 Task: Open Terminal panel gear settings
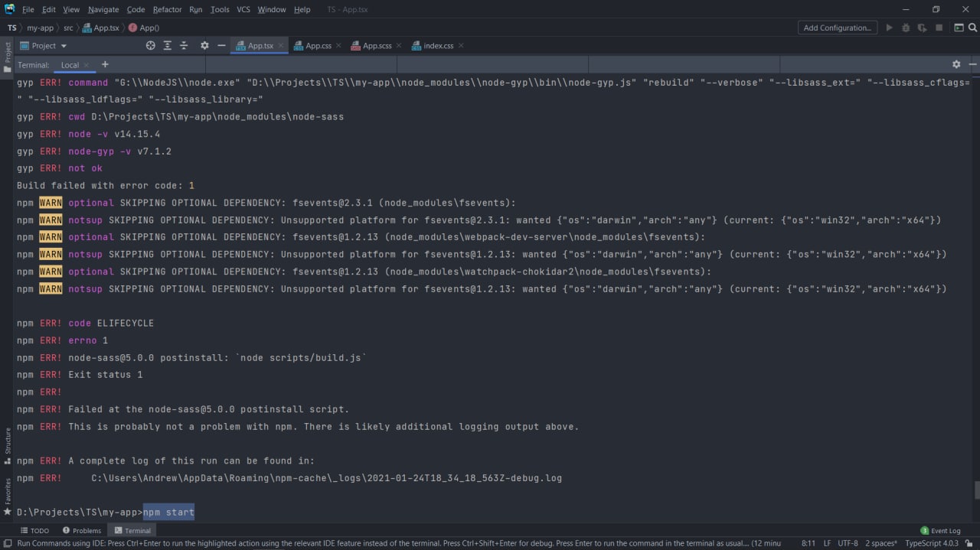956,65
